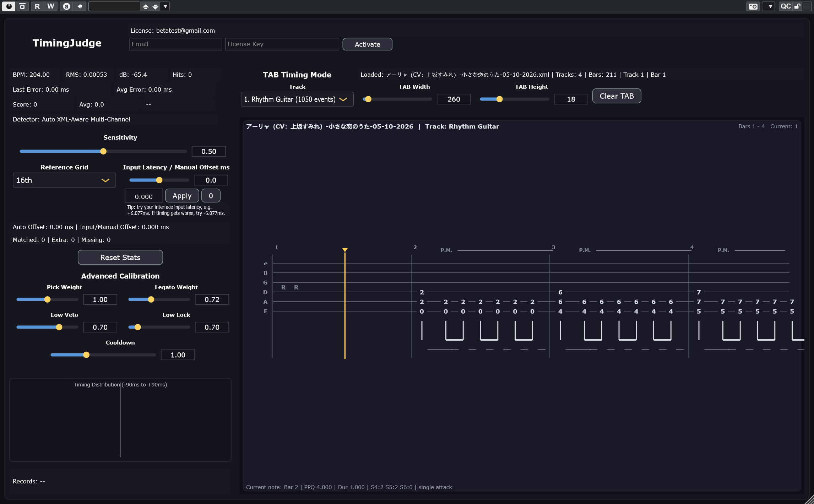Viewport: 814px width, 504px height.
Task: Open the Reference Grid 16th dropdown
Action: click(x=64, y=180)
